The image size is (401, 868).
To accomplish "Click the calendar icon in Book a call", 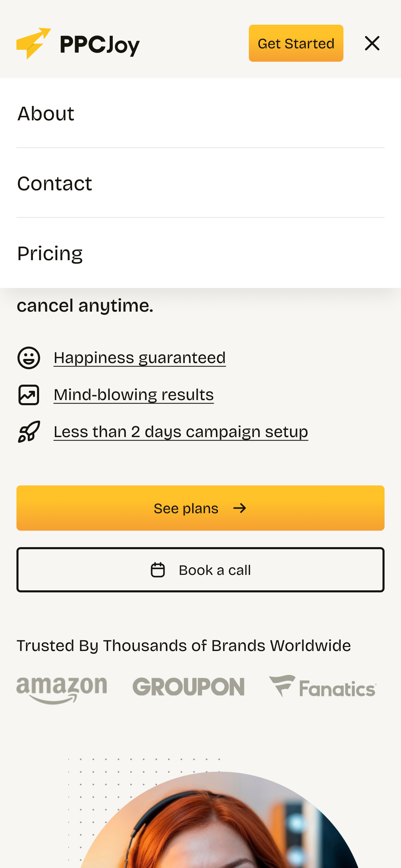I will point(158,570).
